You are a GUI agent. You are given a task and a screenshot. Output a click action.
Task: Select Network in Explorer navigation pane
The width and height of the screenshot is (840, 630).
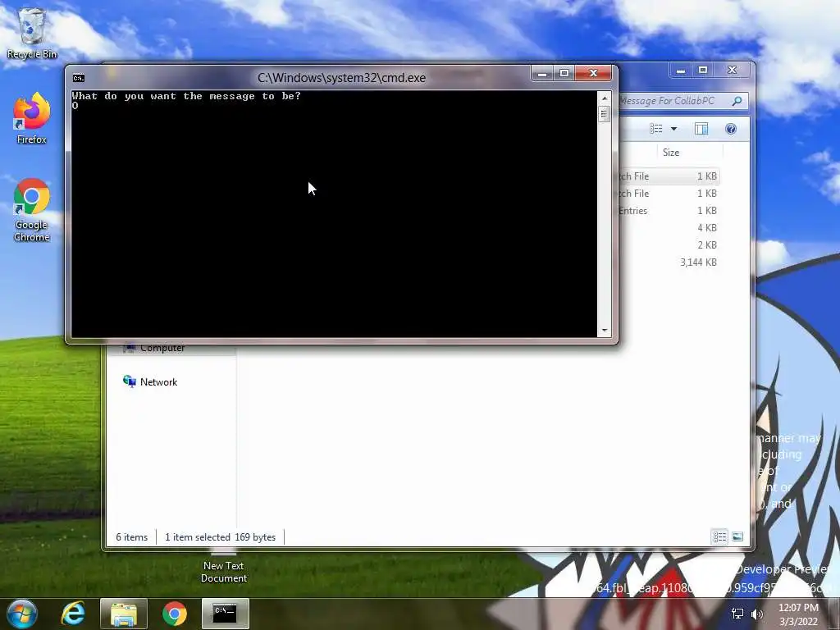[151, 382]
